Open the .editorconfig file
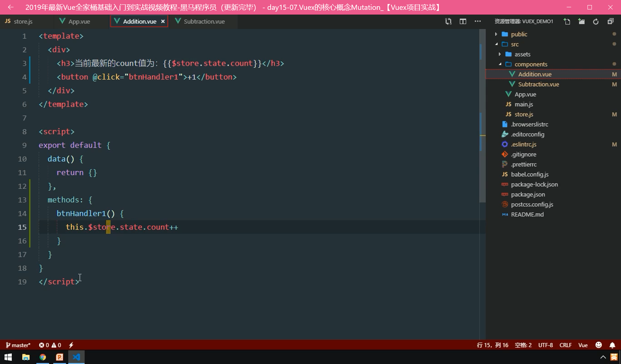Image resolution: width=621 pixels, height=364 pixels. tap(553, 134)
